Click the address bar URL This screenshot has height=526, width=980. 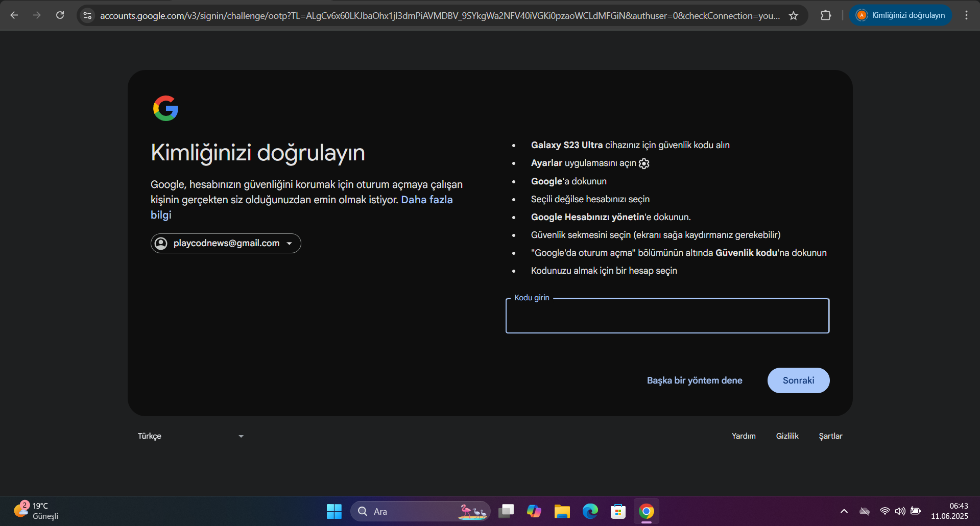440,16
